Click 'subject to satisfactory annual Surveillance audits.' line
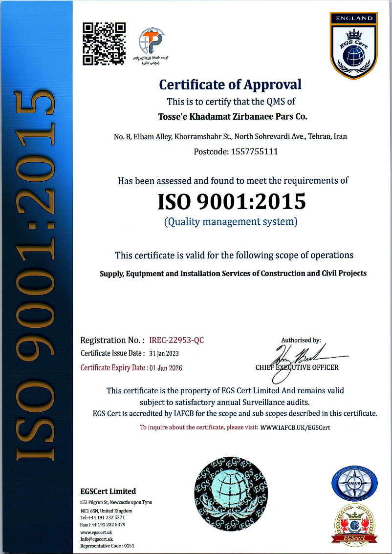 [x=225, y=402]
